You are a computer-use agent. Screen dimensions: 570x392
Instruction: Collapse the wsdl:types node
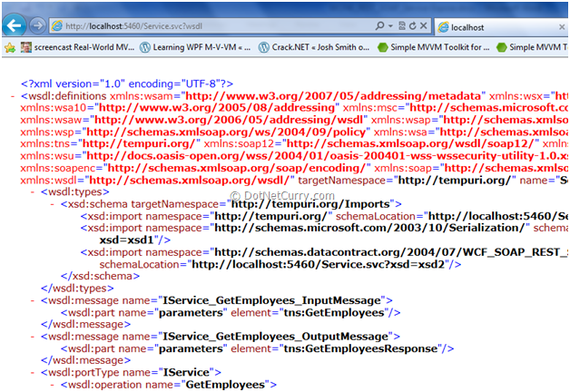[33, 191]
